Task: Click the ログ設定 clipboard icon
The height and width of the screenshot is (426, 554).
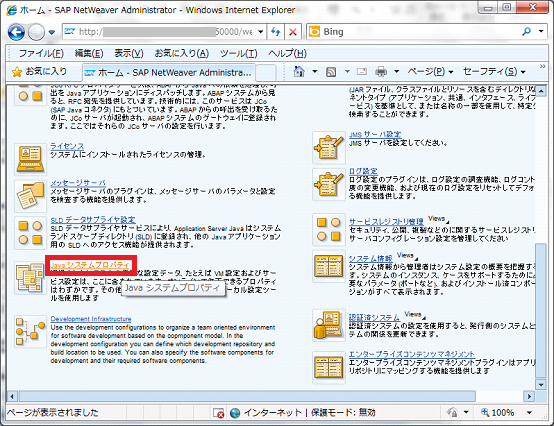Action: 329,184
